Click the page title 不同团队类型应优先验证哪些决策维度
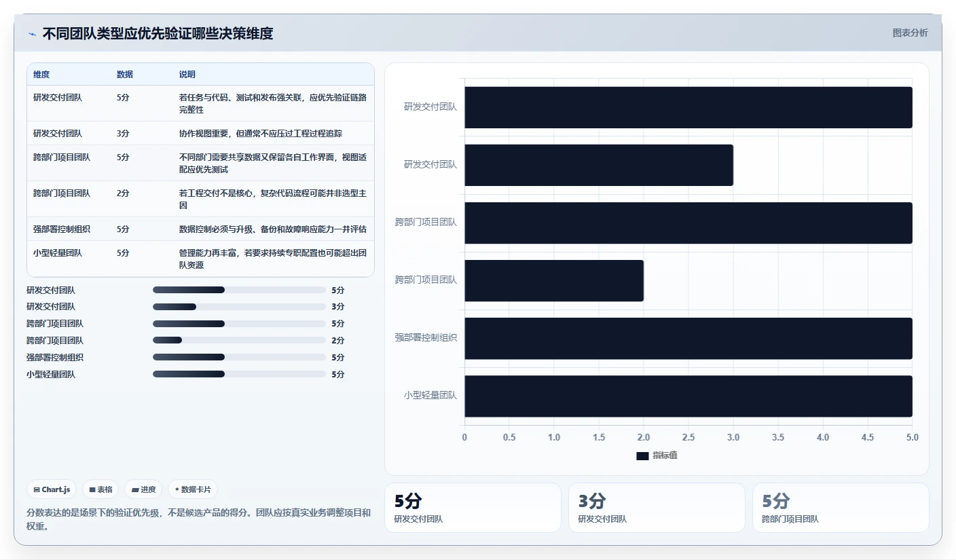The image size is (956, 560). [158, 33]
